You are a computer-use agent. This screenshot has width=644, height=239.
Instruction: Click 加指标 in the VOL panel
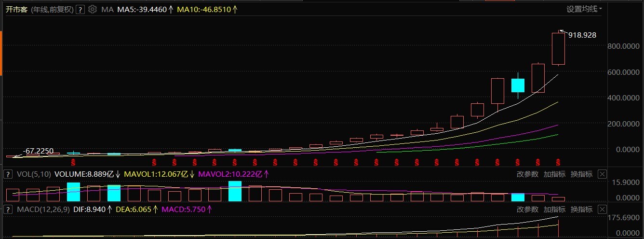click(x=554, y=174)
